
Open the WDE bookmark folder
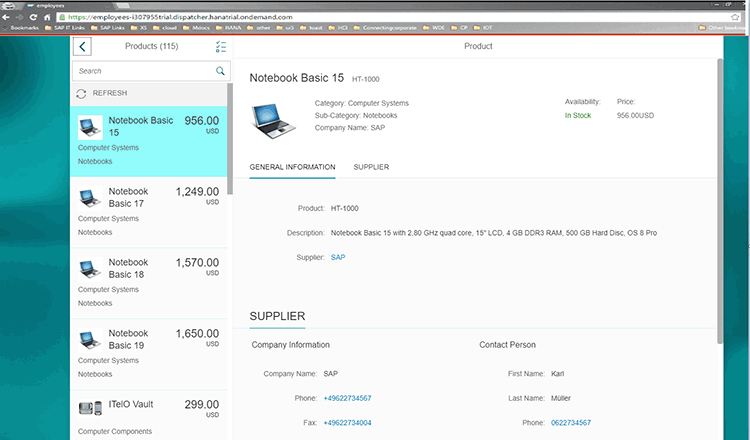point(434,28)
